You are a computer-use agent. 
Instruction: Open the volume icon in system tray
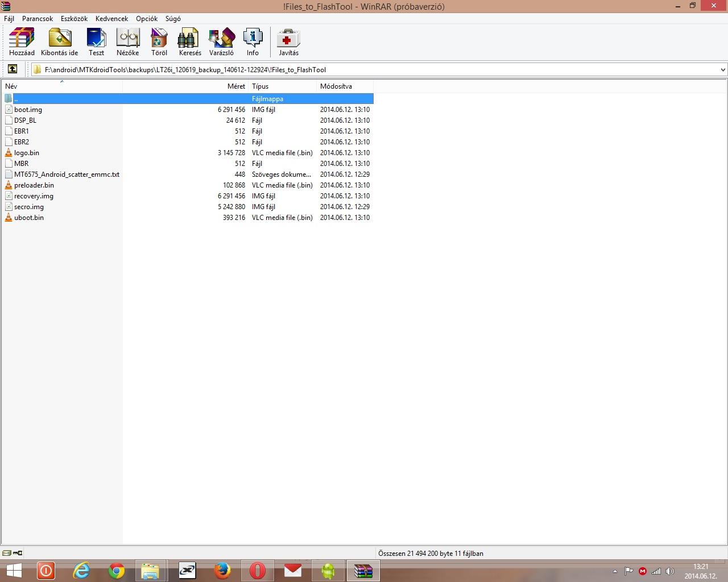click(669, 571)
